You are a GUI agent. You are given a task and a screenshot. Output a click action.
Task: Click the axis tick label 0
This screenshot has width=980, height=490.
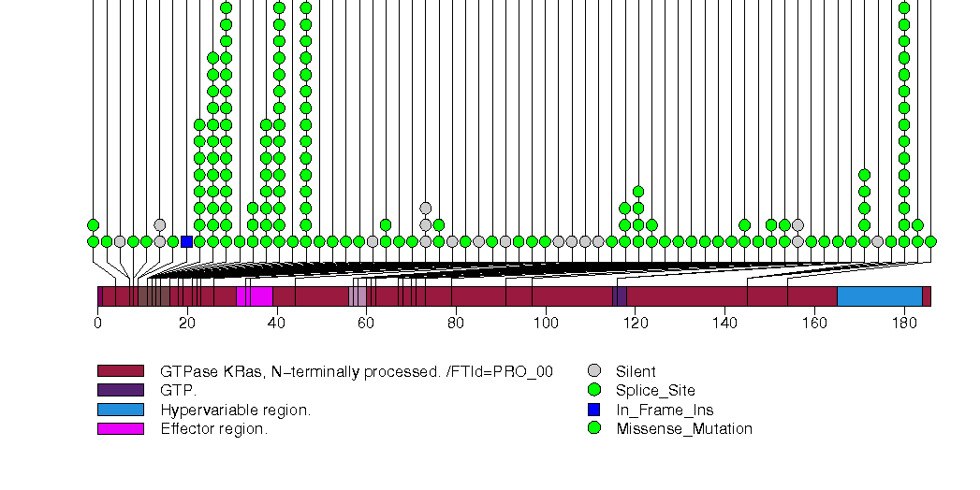(x=97, y=324)
